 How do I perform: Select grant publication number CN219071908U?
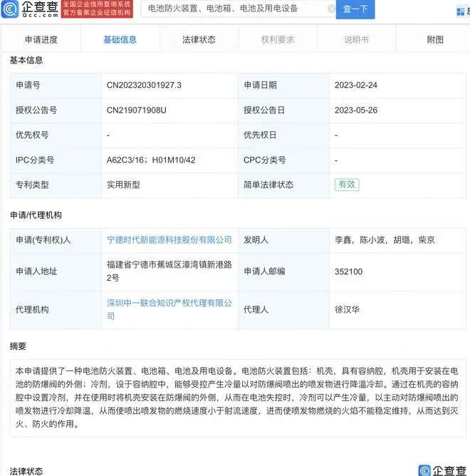pyautogui.click(x=136, y=110)
